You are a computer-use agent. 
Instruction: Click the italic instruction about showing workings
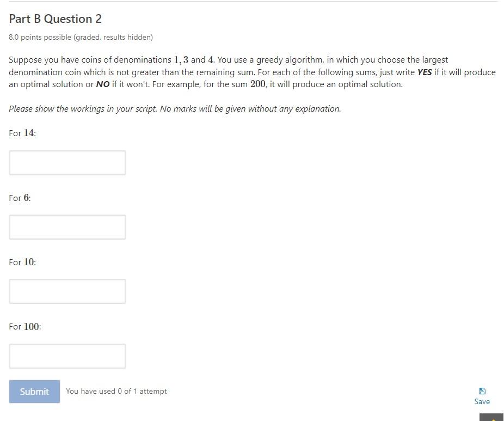(x=174, y=108)
